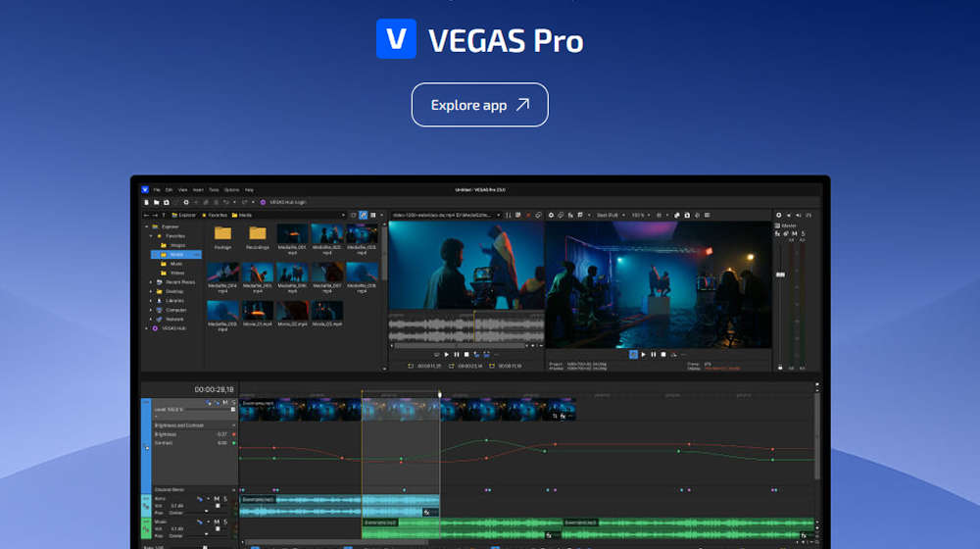Toggle the Master fader lock icon
980x549 pixels.
[780, 368]
